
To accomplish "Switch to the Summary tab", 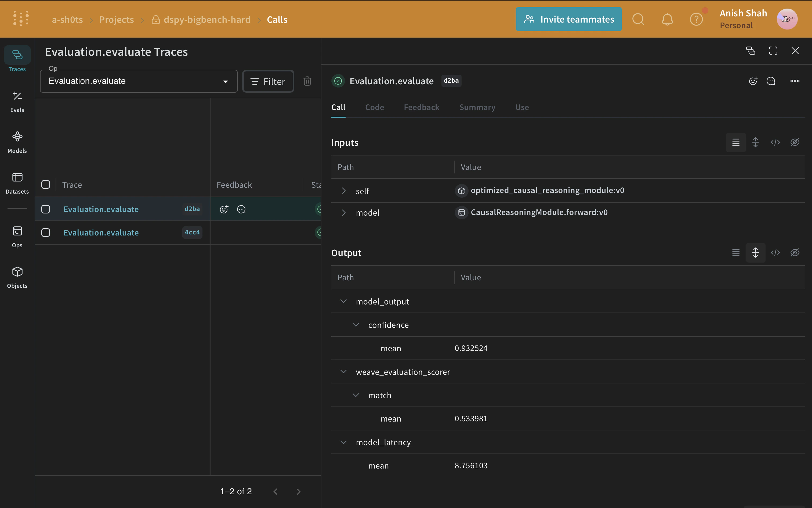I will click(x=477, y=107).
